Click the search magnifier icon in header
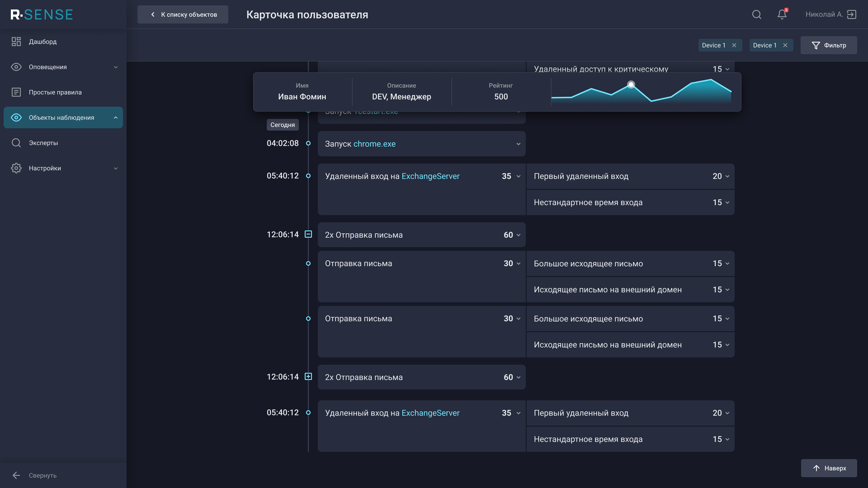This screenshot has width=868, height=488. click(757, 14)
